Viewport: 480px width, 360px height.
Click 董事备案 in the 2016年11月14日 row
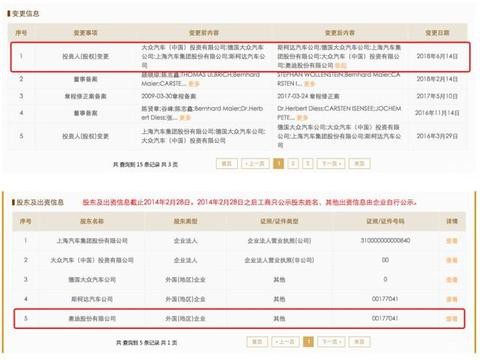point(85,113)
